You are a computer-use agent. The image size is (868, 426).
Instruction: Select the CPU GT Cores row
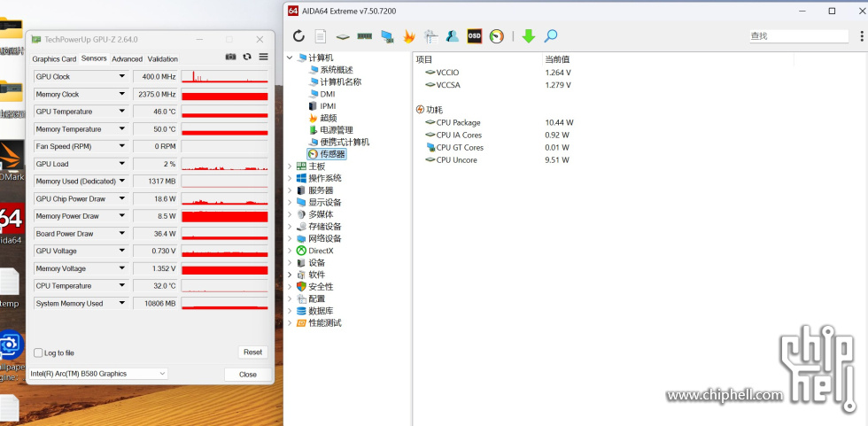click(x=460, y=148)
